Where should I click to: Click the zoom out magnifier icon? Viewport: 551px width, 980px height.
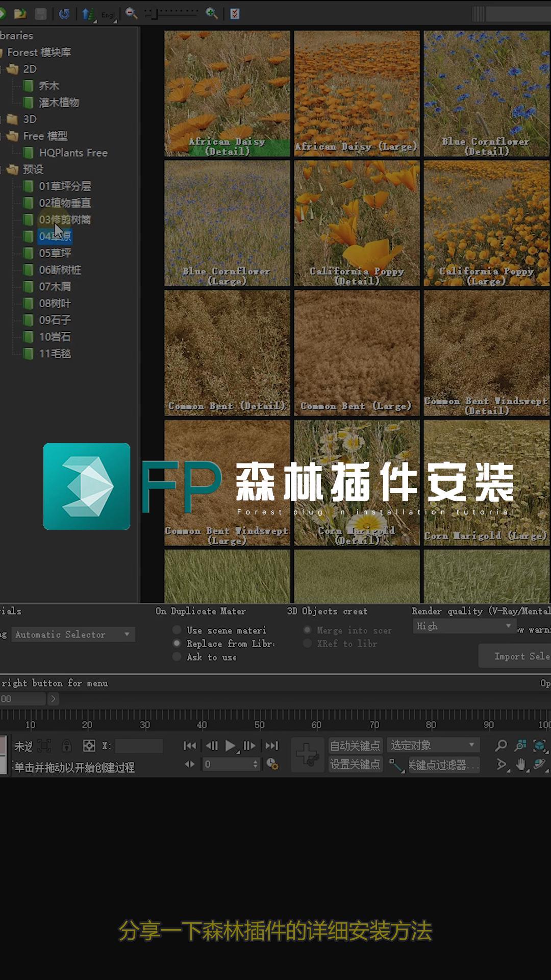[x=131, y=13]
